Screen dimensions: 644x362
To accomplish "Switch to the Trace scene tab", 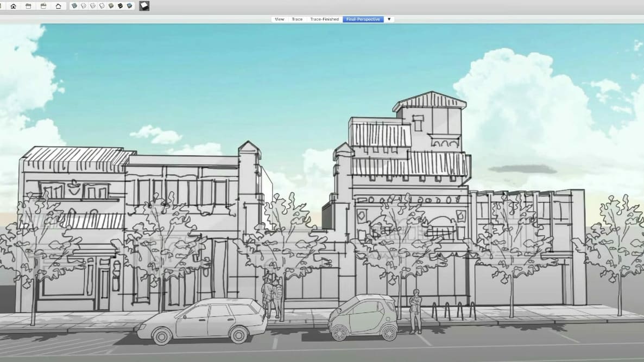I will 297,20.
